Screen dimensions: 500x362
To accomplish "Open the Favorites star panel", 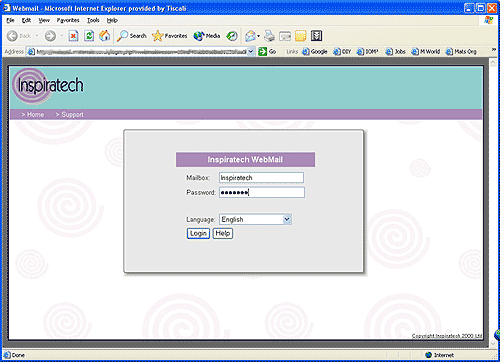I will pyautogui.click(x=169, y=36).
